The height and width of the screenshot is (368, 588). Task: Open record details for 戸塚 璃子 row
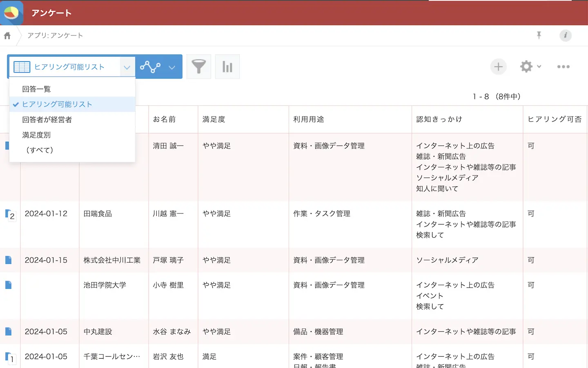click(8, 260)
